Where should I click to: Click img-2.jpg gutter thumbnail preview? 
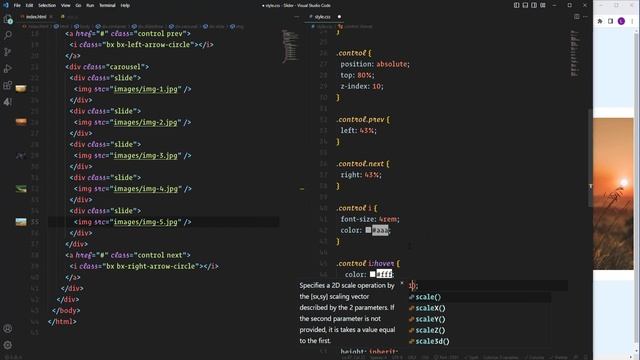coord(21,122)
